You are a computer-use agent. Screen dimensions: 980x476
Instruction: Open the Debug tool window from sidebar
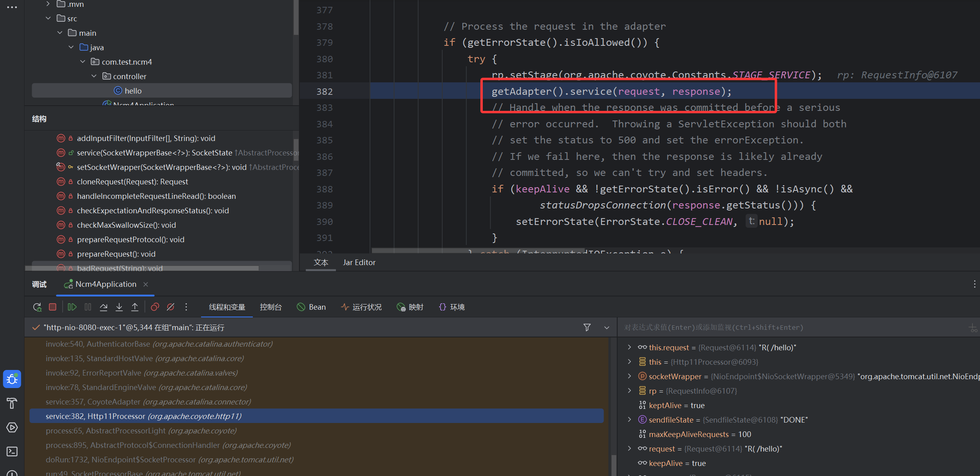[x=12, y=379]
